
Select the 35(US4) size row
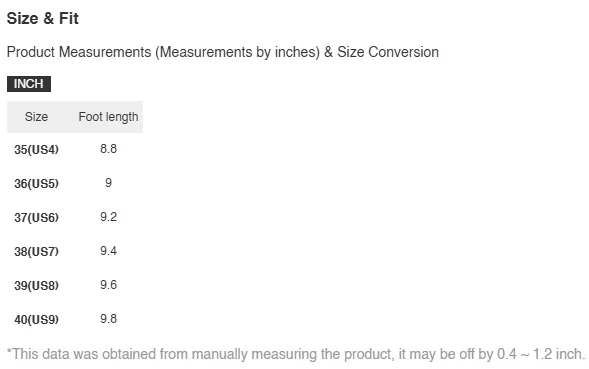[x=75, y=149]
